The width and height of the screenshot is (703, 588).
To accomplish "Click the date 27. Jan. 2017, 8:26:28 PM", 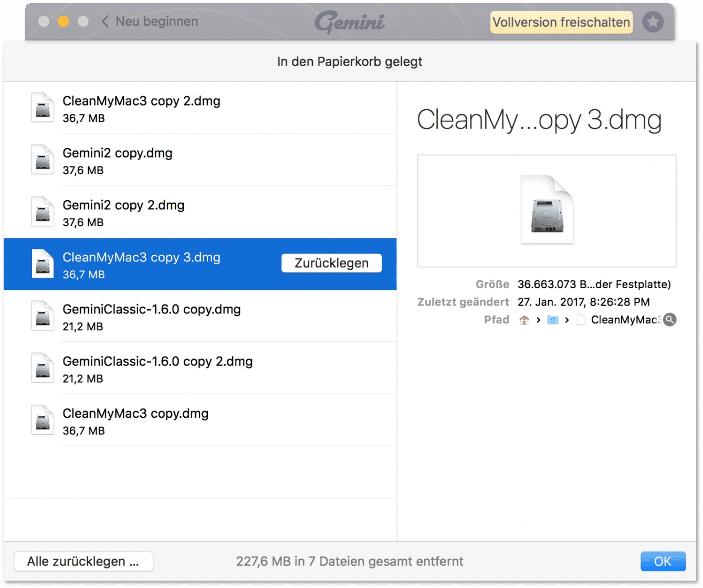I will (x=584, y=302).
